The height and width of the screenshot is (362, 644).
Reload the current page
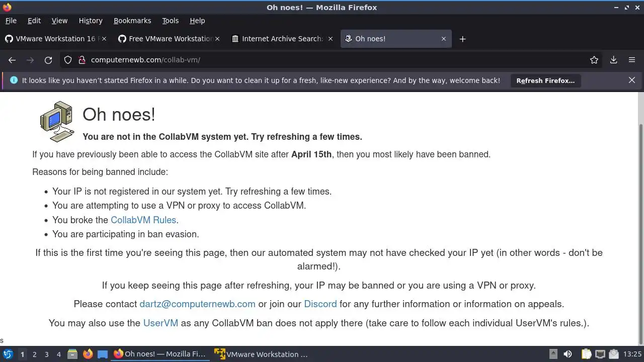pos(48,60)
